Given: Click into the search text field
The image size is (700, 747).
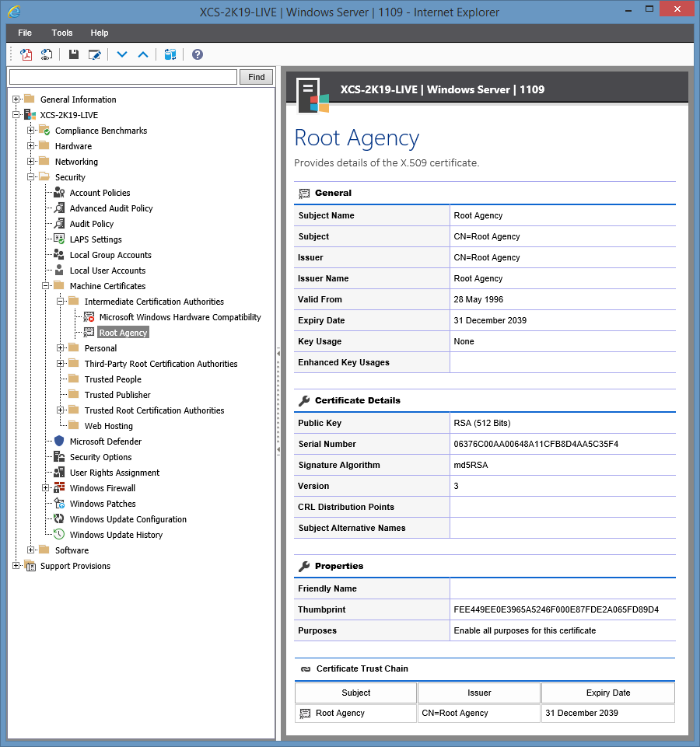Looking at the screenshot, I should [x=123, y=77].
